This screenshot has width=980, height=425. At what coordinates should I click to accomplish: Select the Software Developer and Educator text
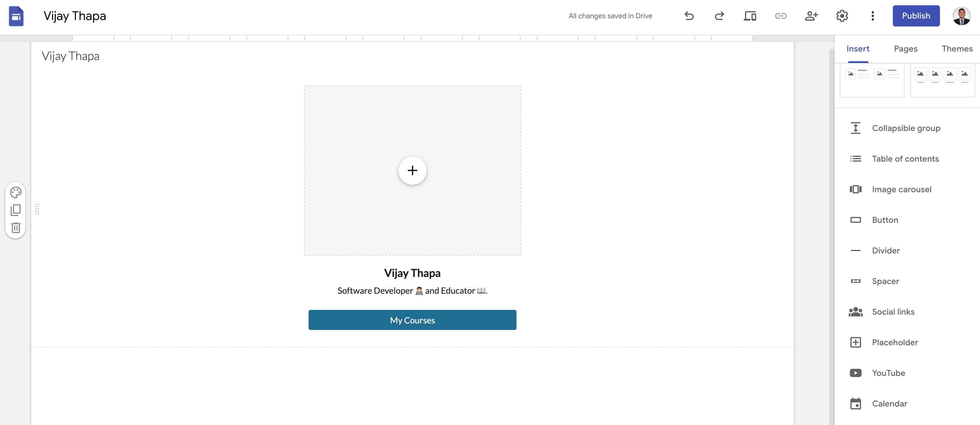click(x=412, y=291)
